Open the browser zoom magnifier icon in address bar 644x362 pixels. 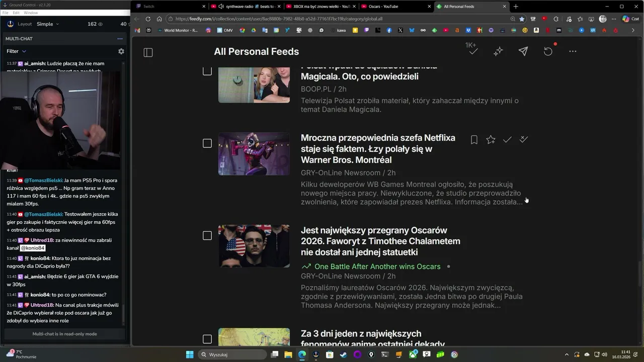point(513,19)
